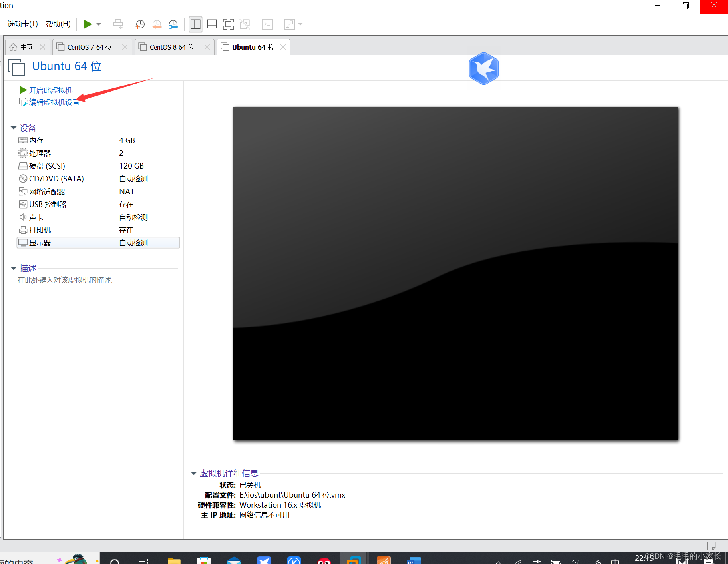
Task: Click the revert to snapshot icon
Action: click(157, 24)
